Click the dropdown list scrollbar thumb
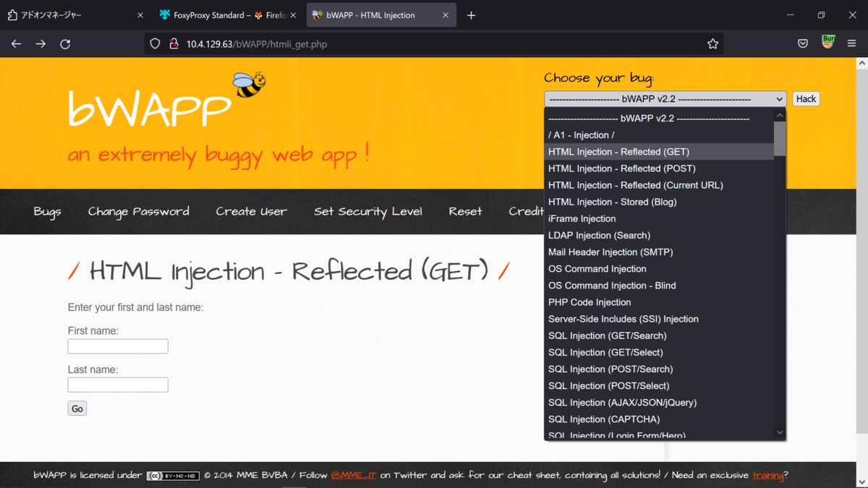 [x=780, y=139]
